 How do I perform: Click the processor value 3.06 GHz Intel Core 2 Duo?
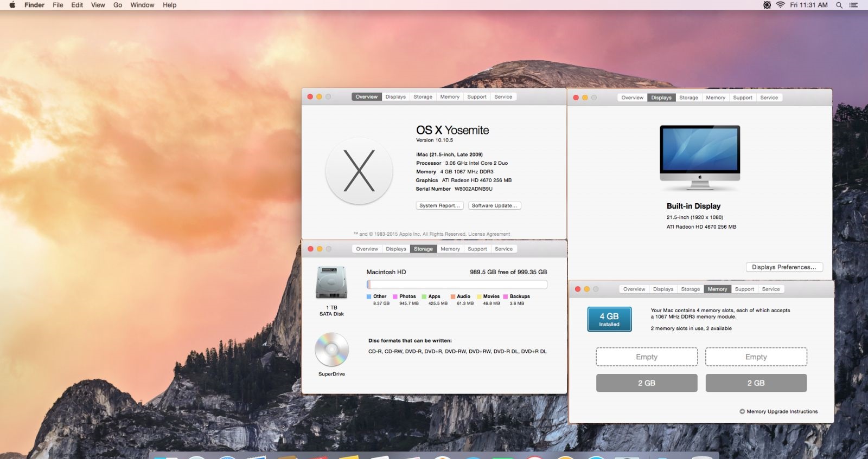pyautogui.click(x=476, y=163)
